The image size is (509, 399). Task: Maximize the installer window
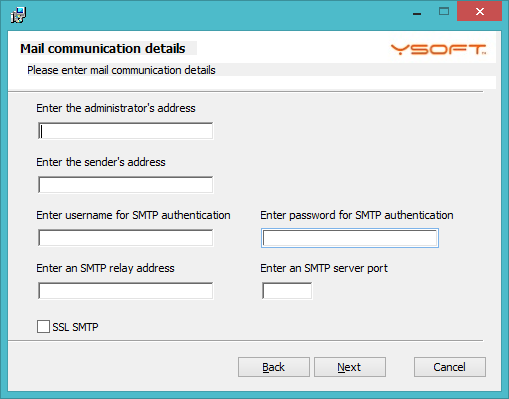(444, 12)
